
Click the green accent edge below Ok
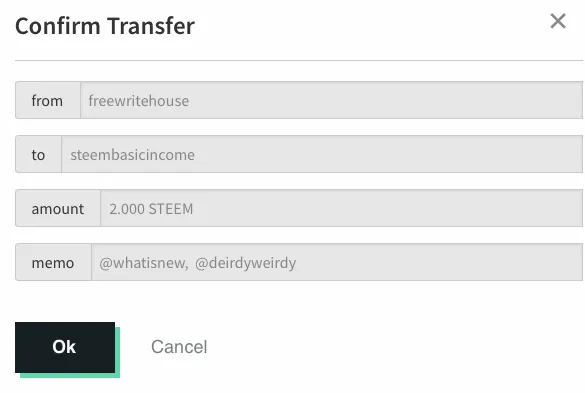point(70,375)
